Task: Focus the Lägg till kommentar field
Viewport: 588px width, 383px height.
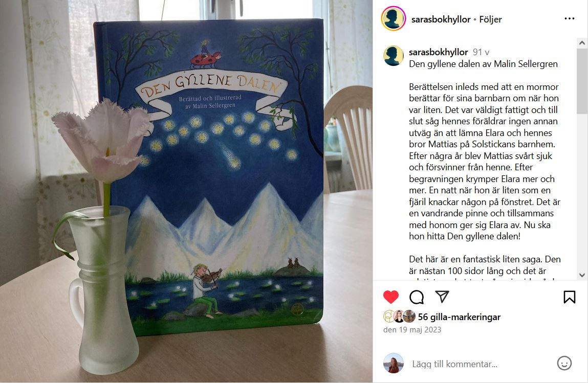Action: point(481,364)
